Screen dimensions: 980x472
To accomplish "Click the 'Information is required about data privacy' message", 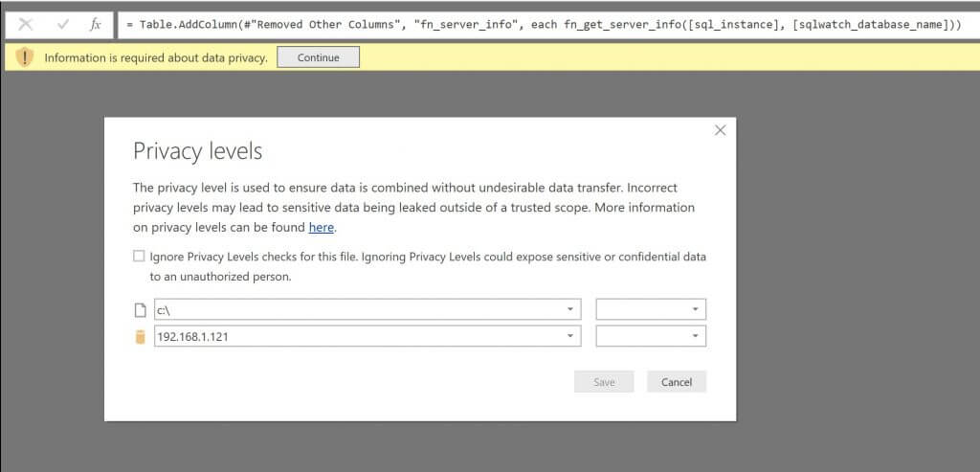I will pyautogui.click(x=156, y=57).
